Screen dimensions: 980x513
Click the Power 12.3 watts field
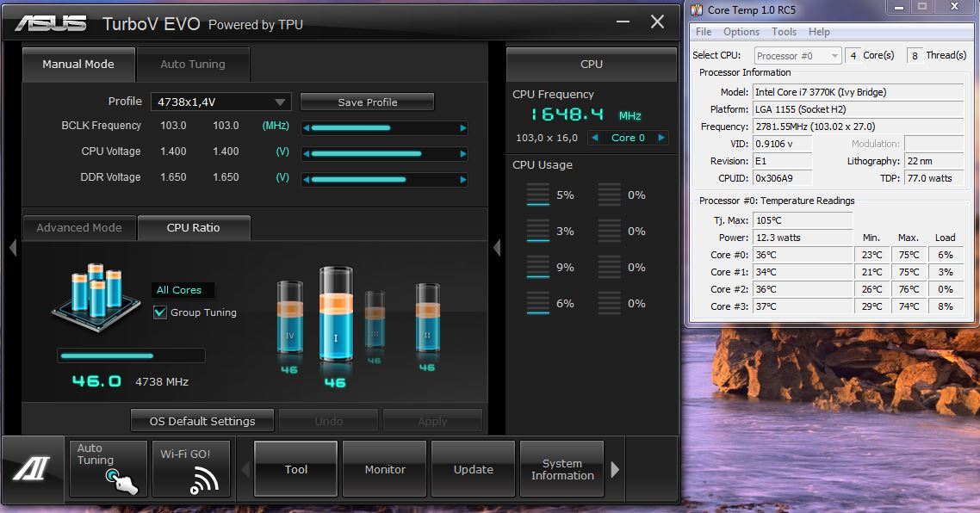pos(803,238)
